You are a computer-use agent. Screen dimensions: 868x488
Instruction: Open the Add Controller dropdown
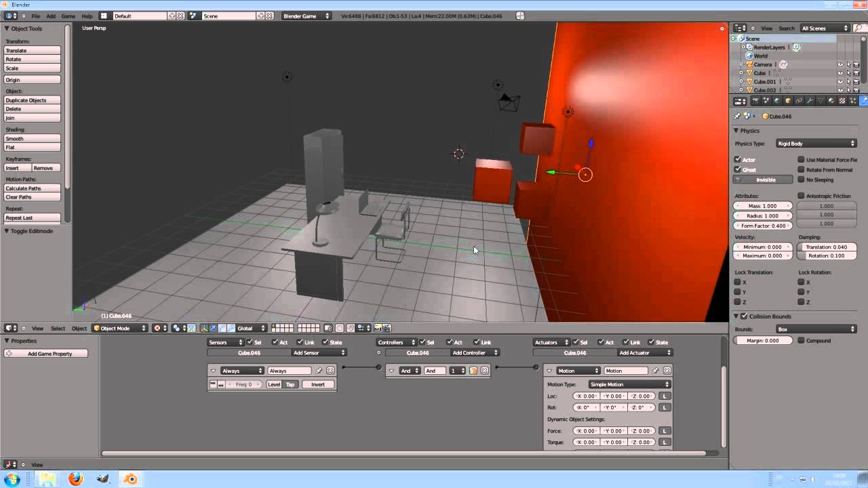click(475, 352)
